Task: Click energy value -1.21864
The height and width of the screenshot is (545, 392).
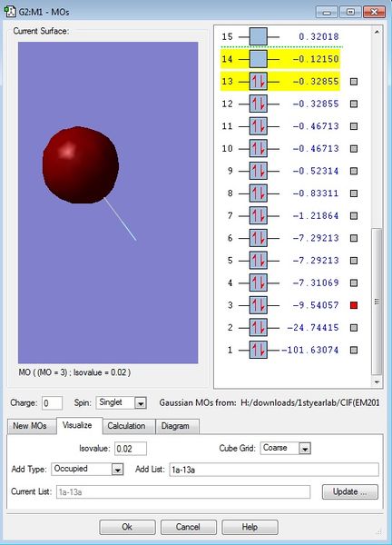Action: (x=316, y=215)
